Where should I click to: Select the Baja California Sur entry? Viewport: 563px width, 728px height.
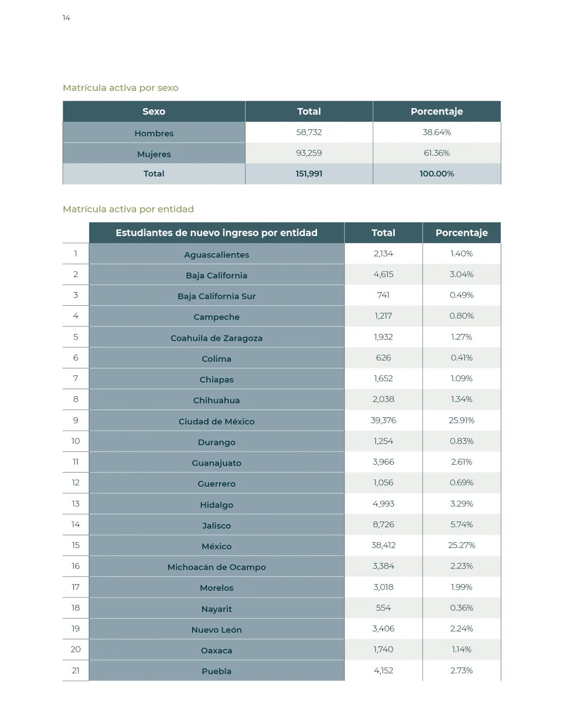click(x=217, y=296)
